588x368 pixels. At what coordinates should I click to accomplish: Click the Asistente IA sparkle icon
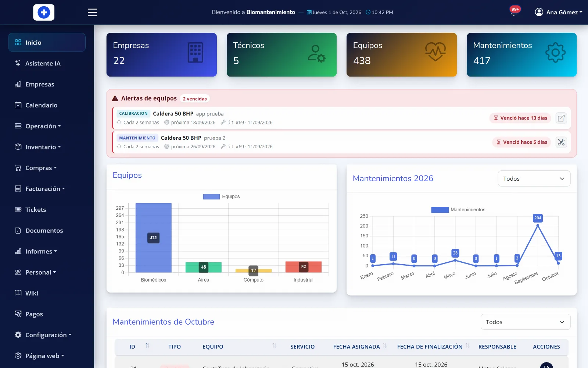[18, 63]
